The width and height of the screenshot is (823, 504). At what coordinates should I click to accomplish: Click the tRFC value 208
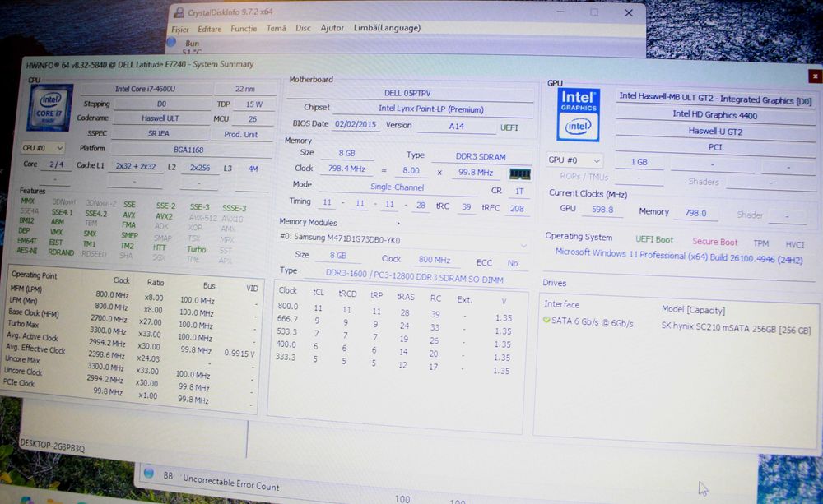517,208
